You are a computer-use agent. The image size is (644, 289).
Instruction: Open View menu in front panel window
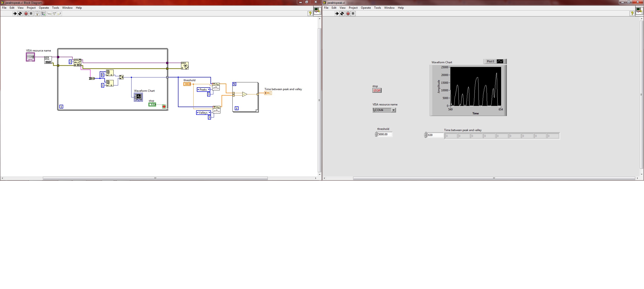(x=343, y=8)
